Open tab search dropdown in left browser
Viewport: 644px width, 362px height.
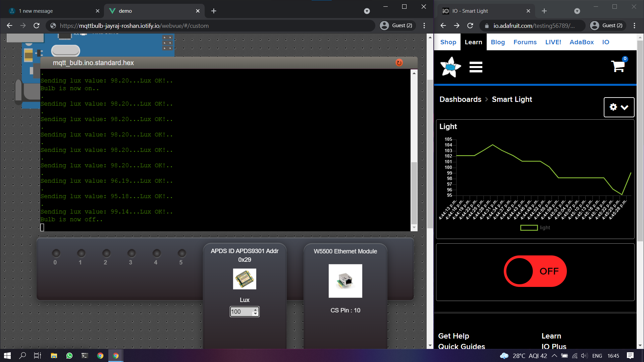367,11
